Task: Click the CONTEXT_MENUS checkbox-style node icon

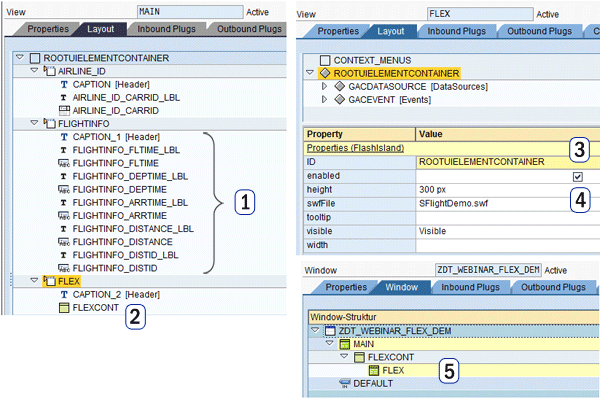Action: point(325,60)
